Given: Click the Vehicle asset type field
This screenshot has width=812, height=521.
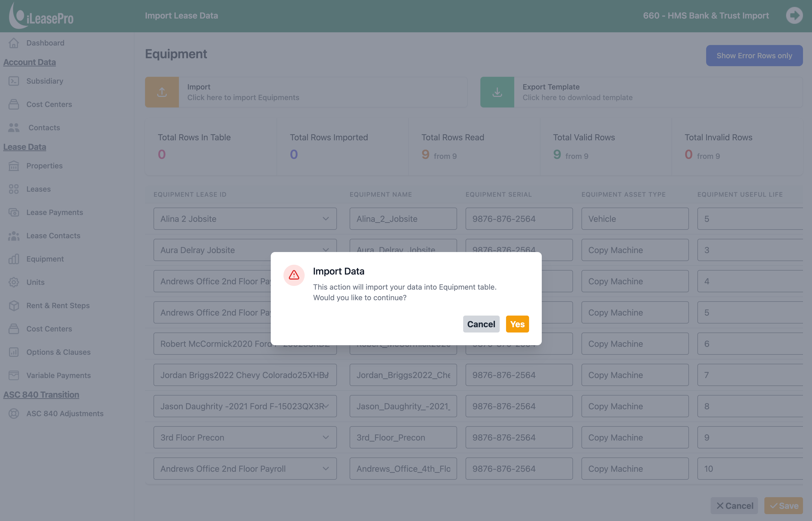Looking at the screenshot, I should 635,219.
